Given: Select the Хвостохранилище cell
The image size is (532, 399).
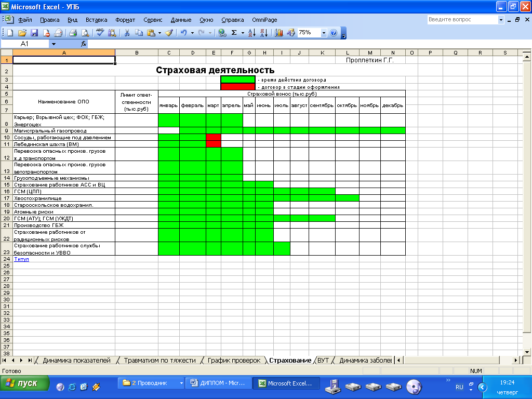Looking at the screenshot, I should (64, 198).
